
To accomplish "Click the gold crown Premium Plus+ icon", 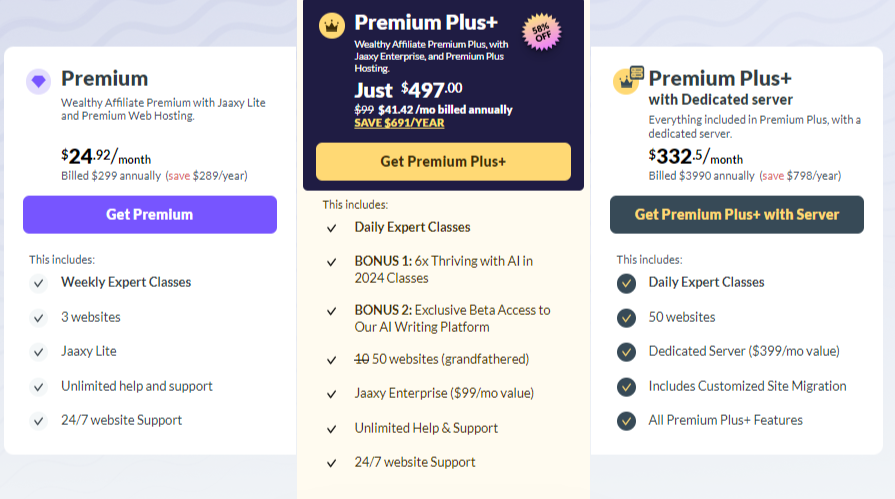I will tap(331, 25).
